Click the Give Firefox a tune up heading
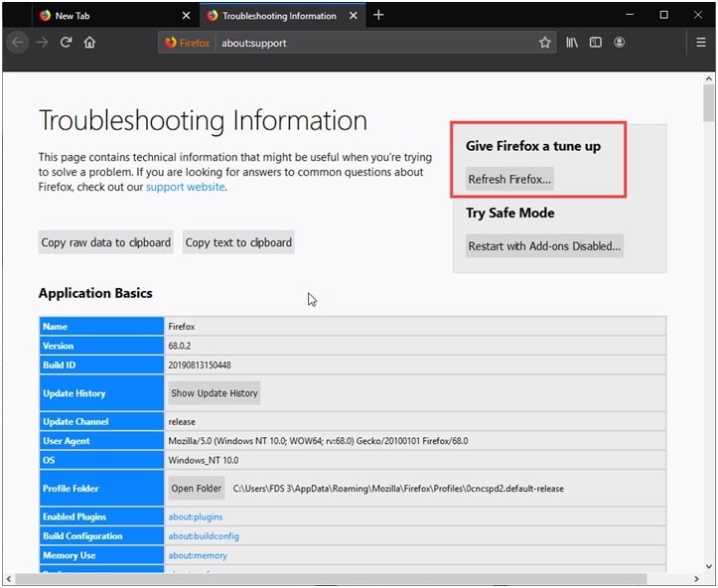The image size is (718, 588). (533, 146)
